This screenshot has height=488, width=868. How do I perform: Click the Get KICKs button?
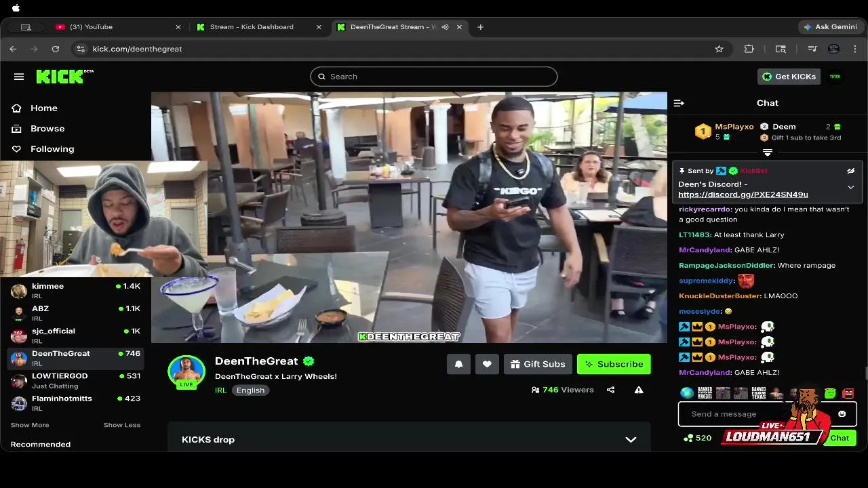click(789, 77)
